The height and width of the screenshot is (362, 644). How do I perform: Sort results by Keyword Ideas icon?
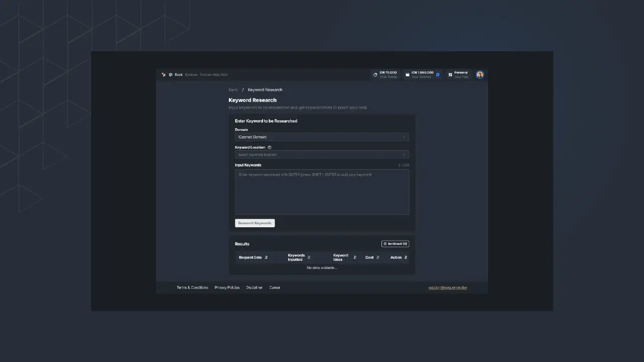(355, 257)
